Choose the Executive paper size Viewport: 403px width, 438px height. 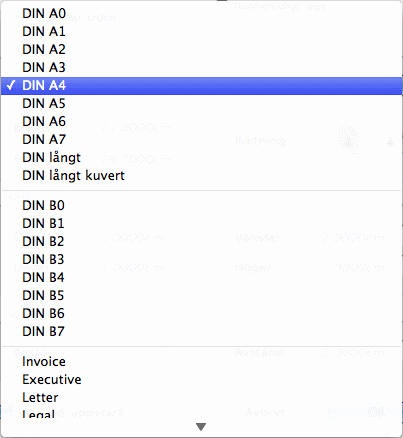pyautogui.click(x=201, y=380)
